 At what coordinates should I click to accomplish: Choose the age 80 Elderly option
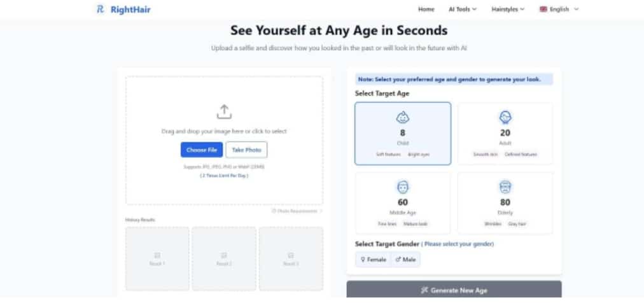click(505, 202)
